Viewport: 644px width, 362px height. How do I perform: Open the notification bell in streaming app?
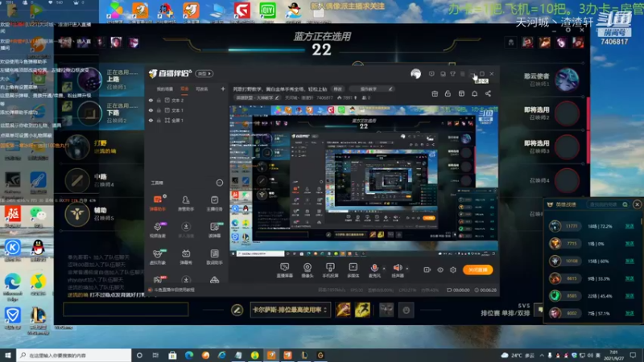click(474, 93)
